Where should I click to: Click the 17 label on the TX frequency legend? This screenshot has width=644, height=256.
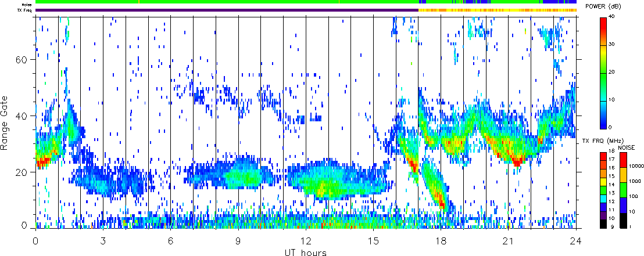(611, 159)
